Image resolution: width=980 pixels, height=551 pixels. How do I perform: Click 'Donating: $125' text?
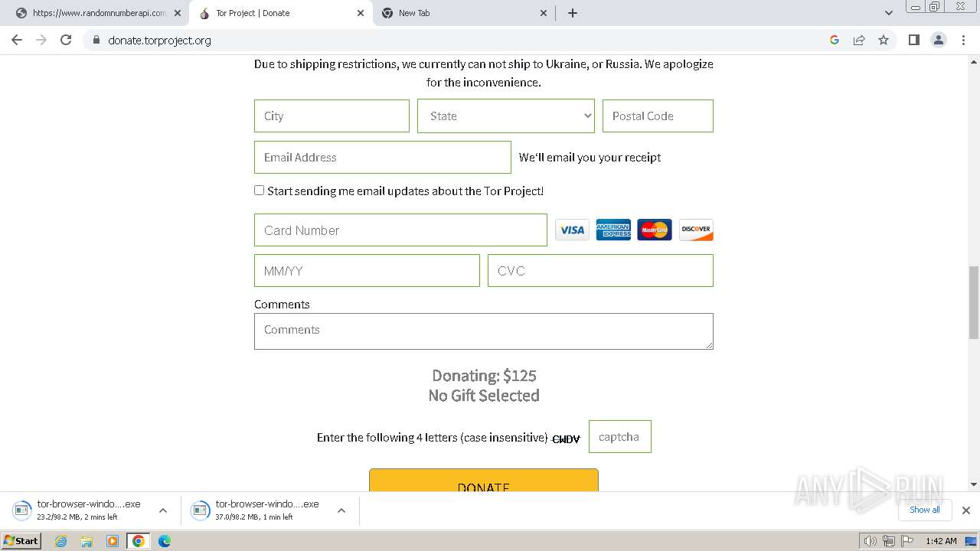[x=484, y=376]
